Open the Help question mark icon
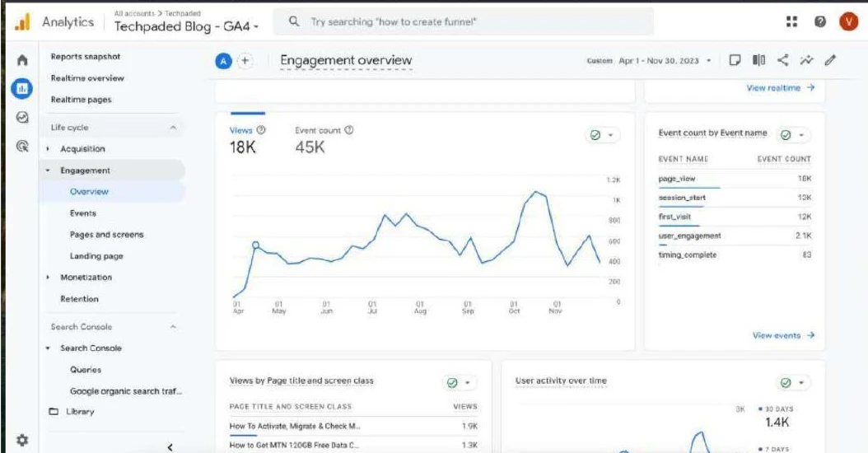 click(820, 21)
